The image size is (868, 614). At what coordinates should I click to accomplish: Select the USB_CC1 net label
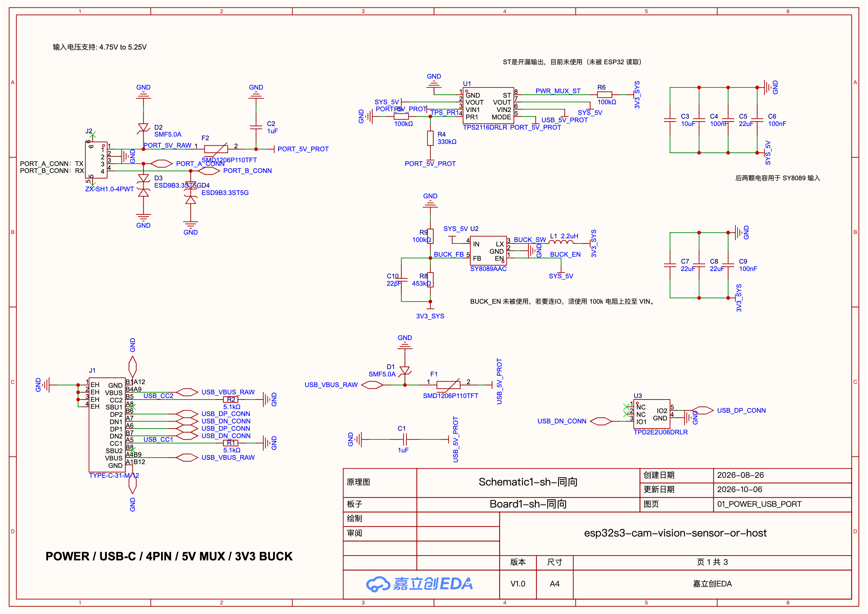158,439
